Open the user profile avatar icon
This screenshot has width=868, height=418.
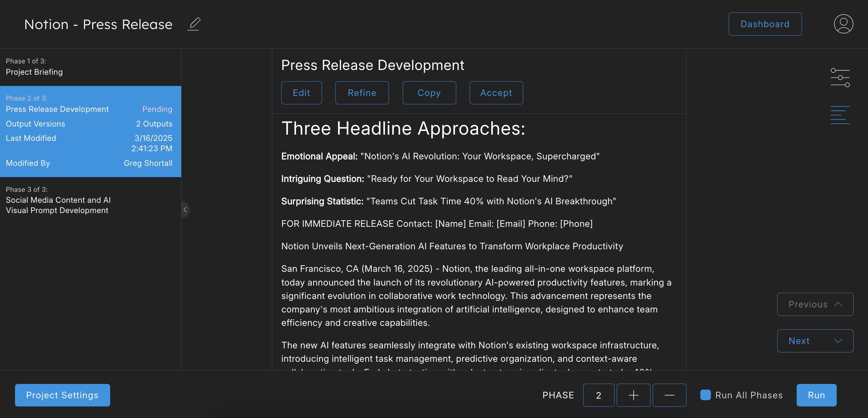[843, 24]
